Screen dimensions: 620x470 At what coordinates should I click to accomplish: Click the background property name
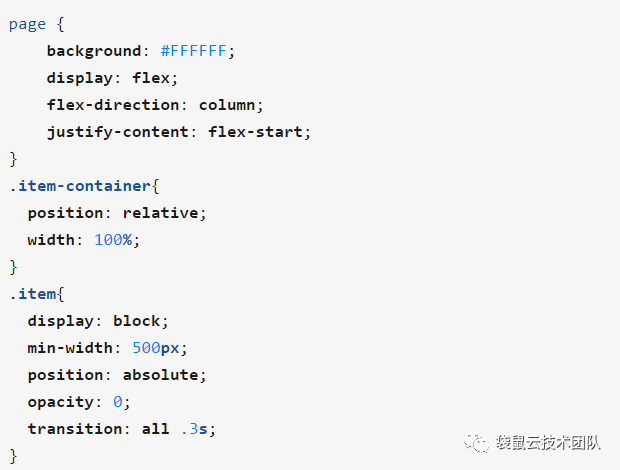point(94,51)
